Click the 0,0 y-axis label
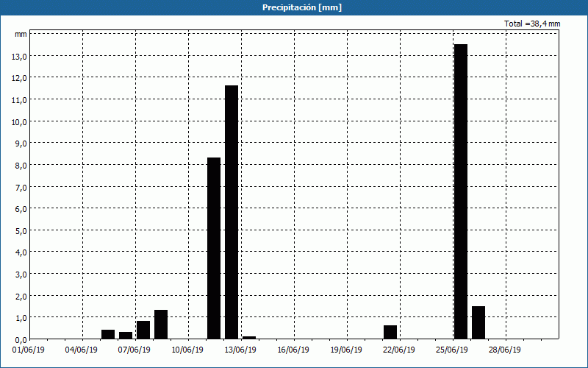Viewport: 588px width, 368px height. [21, 339]
